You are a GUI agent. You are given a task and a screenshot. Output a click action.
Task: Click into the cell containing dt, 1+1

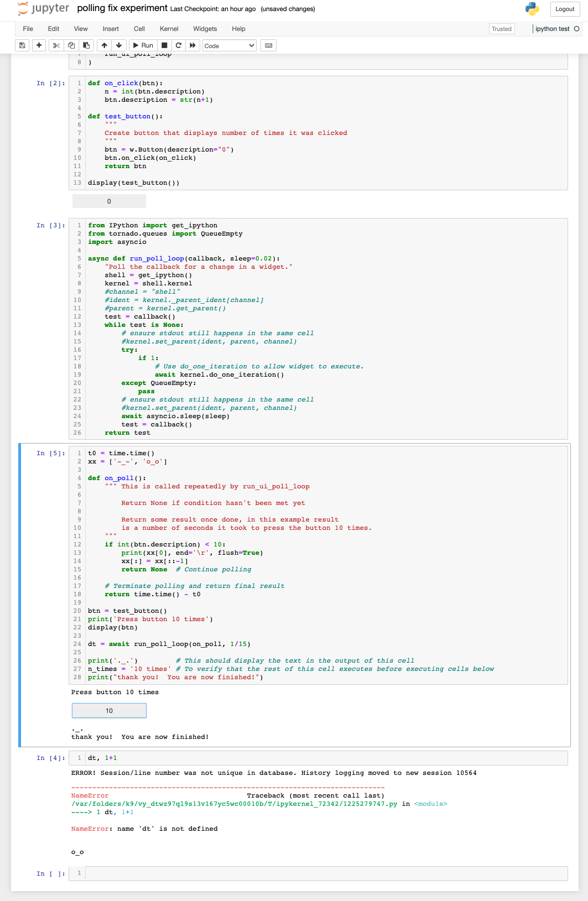[x=326, y=758]
